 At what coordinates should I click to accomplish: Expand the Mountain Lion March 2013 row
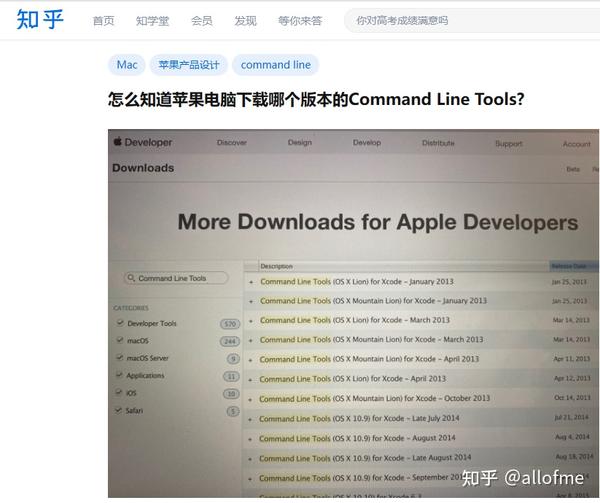(x=251, y=340)
